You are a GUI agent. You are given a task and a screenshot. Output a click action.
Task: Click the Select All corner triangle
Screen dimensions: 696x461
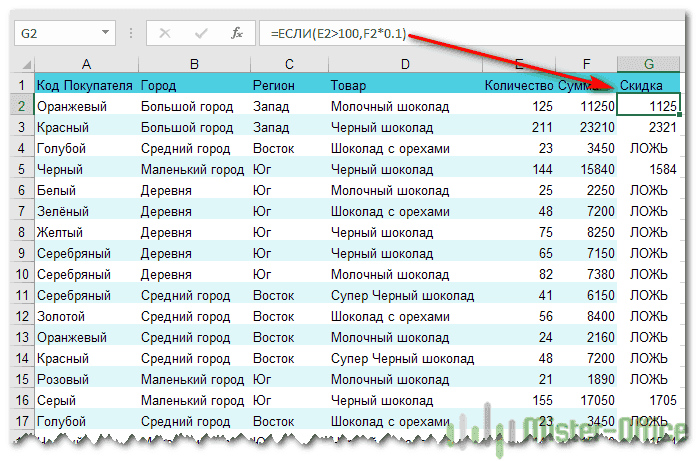tap(21, 65)
